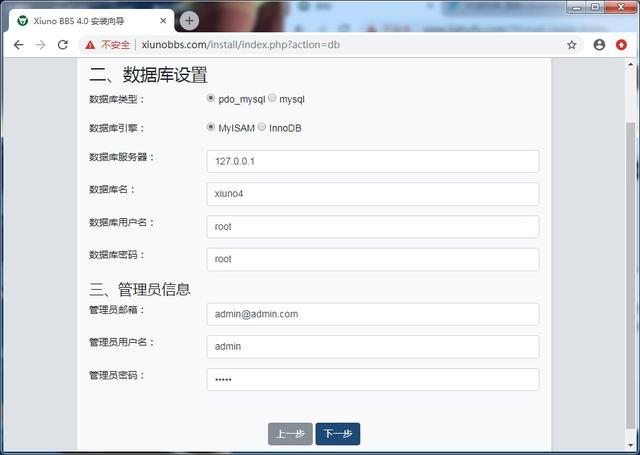Viewport: 640px width, 455px height.
Task: Bookmark this page with the star icon
Action: coord(572,45)
